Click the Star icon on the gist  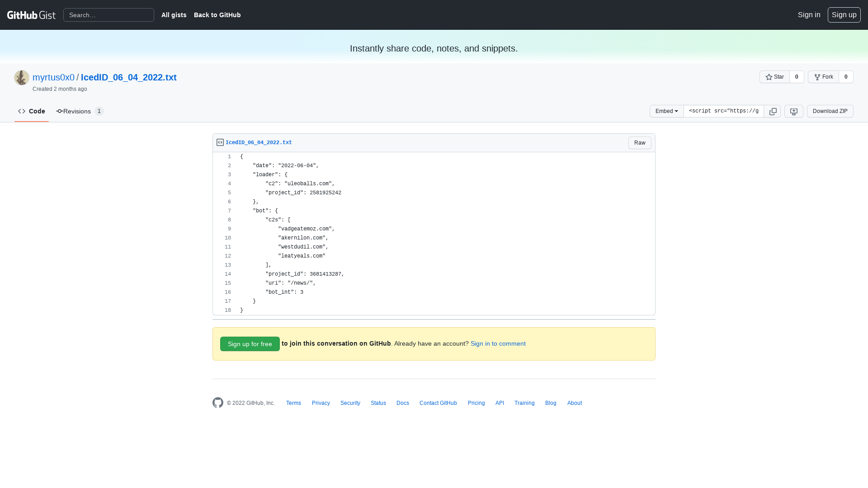[x=770, y=77]
